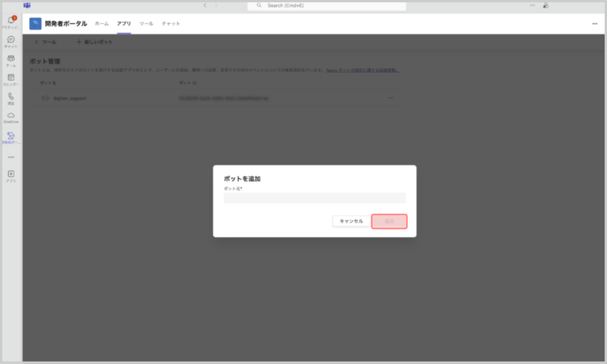Expand more apps ellipsis in sidebar
The width and height of the screenshot is (607, 364).
(x=11, y=157)
